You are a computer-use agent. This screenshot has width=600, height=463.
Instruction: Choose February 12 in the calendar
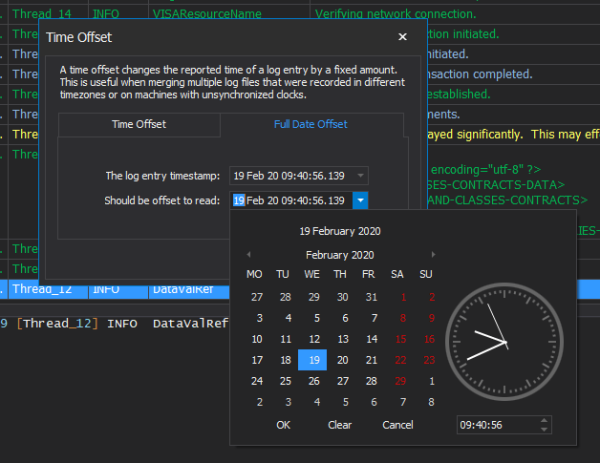tap(314, 339)
